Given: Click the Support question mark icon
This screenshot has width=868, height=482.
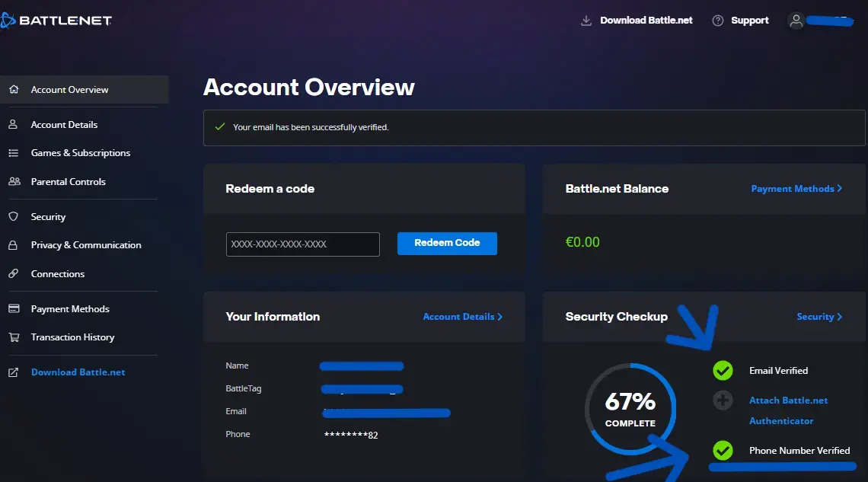Looking at the screenshot, I should (716, 20).
